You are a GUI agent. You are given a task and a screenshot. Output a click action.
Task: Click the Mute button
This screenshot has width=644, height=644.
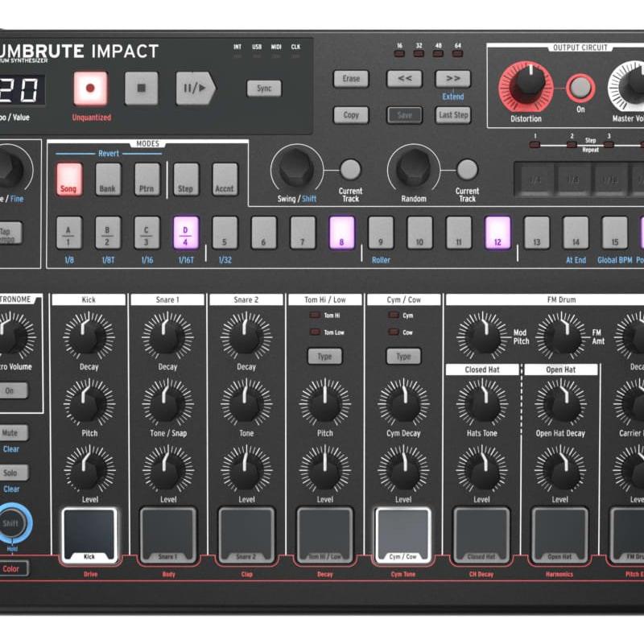coord(12,433)
